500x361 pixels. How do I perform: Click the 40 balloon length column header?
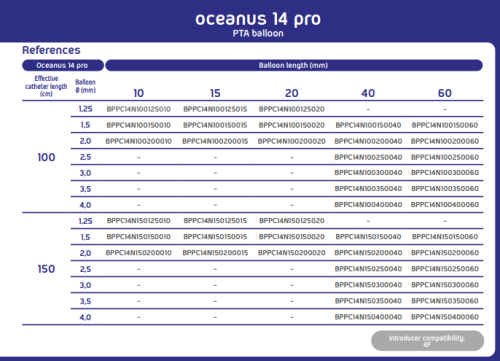click(368, 93)
